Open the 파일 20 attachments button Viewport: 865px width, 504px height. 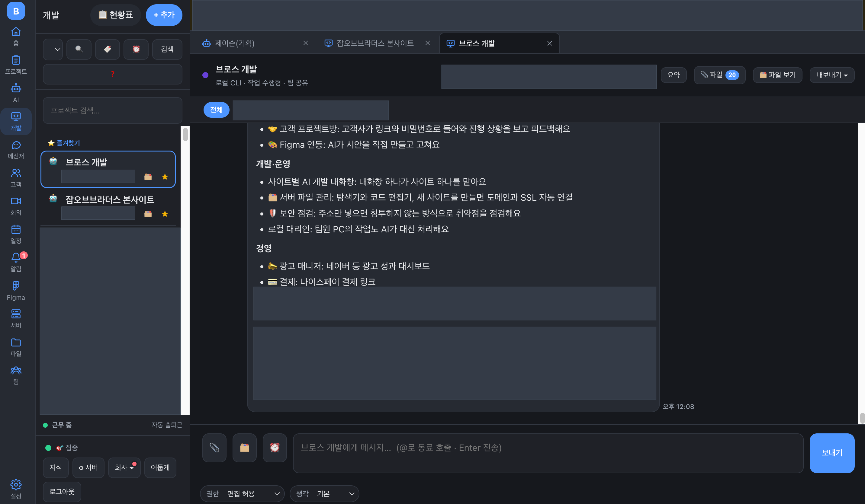pos(719,75)
